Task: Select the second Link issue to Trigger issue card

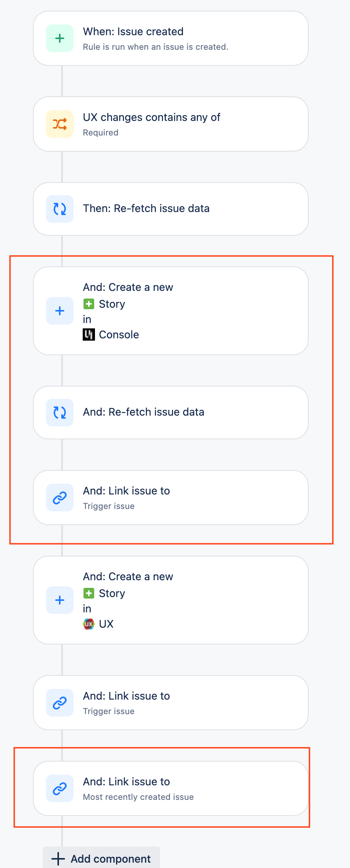Action: 171,703
